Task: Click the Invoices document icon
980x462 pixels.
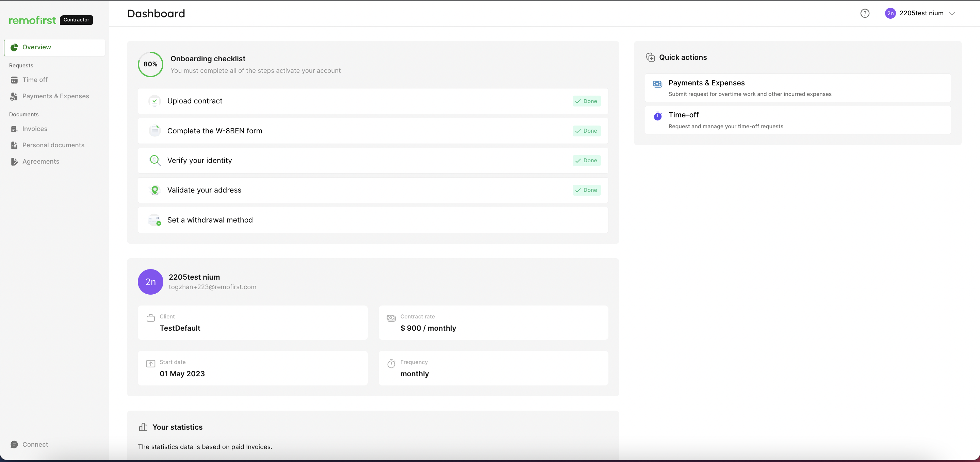Action: tap(14, 129)
